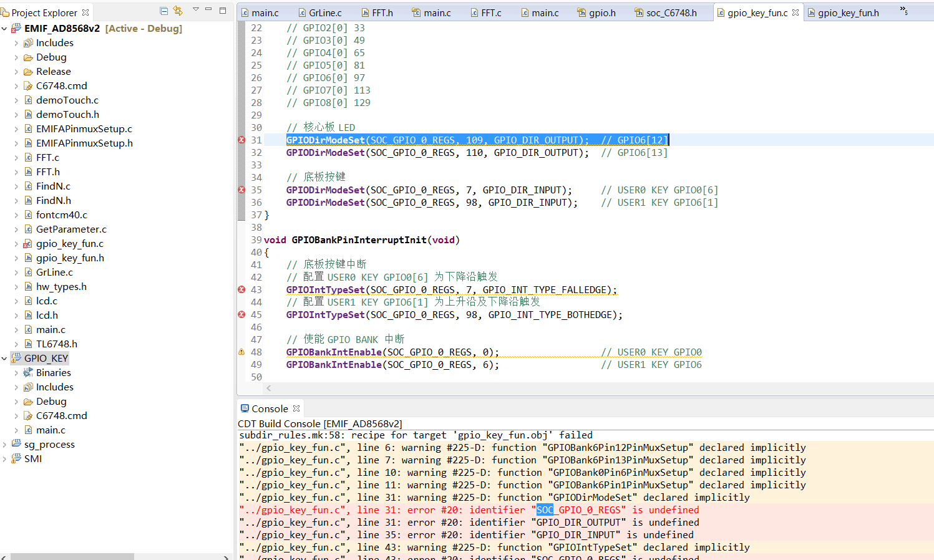Click error marker on line 43

[241, 290]
